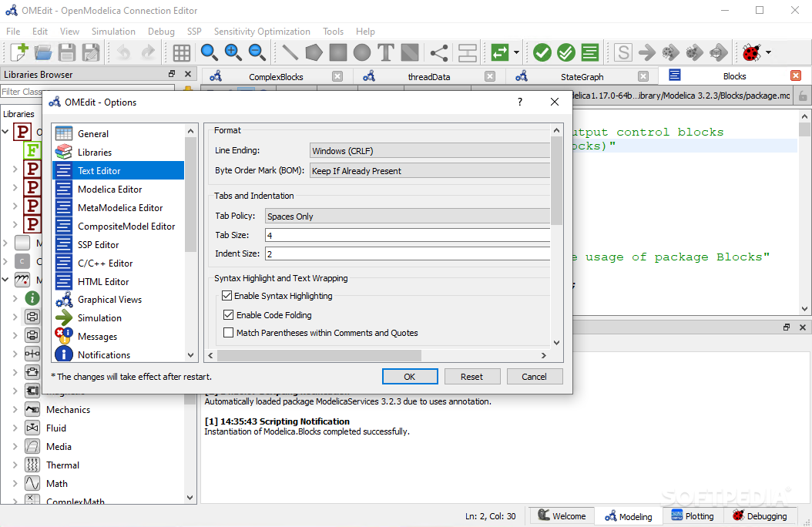Select the Polygon shape tool
Screen dimensions: 812x527
click(314, 52)
